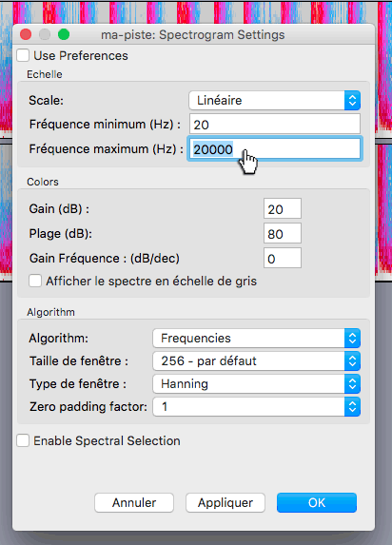Confirm settings with the OK button
This screenshot has width=392, height=545.
[317, 502]
